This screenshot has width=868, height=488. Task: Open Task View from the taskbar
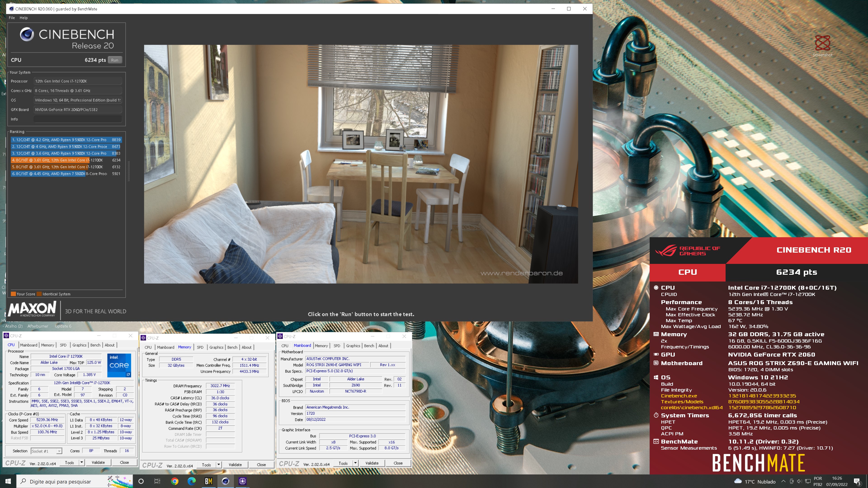pyautogui.click(x=157, y=481)
